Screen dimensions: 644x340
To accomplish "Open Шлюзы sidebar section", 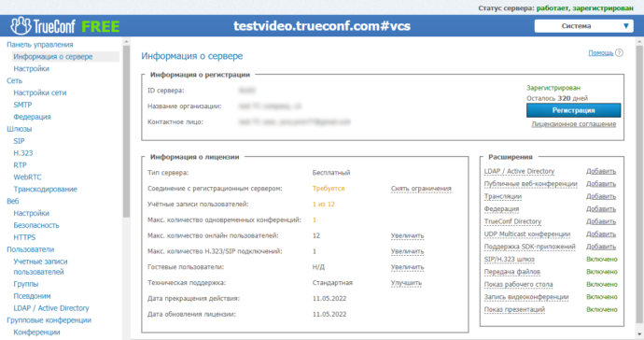I will [x=20, y=129].
